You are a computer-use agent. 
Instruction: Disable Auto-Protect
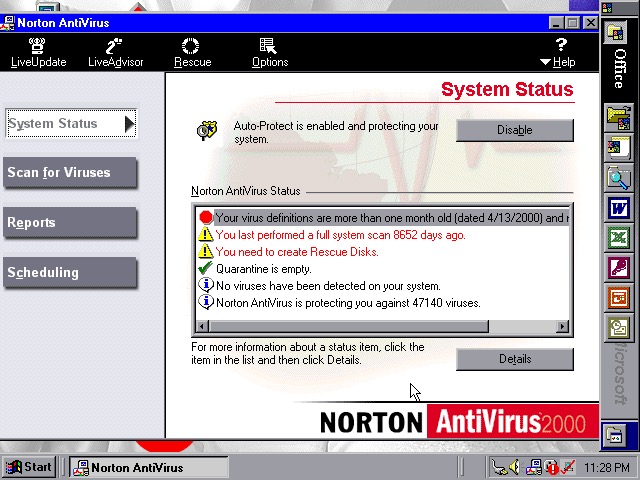[515, 130]
